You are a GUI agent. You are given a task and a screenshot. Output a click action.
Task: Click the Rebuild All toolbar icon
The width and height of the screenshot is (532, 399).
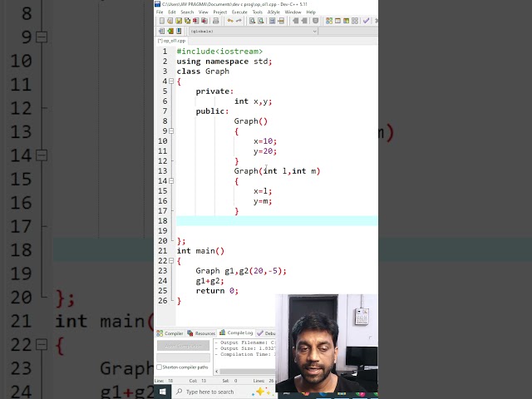[x=355, y=21]
